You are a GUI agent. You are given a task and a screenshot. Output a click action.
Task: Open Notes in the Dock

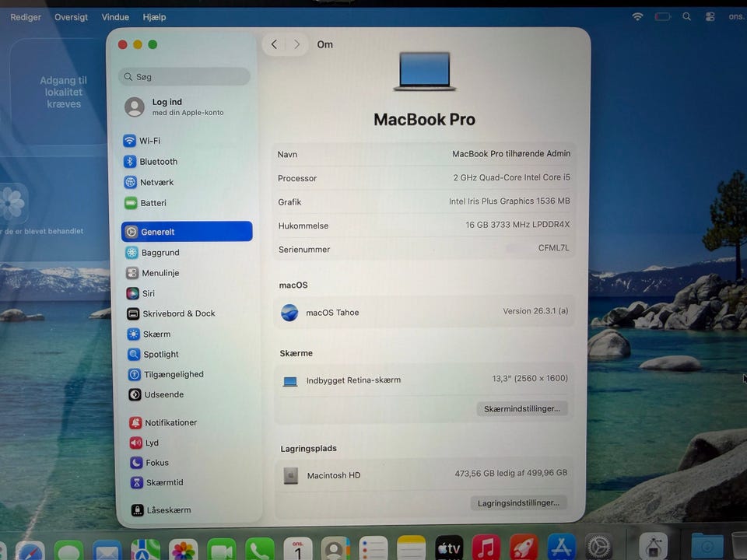point(411,549)
